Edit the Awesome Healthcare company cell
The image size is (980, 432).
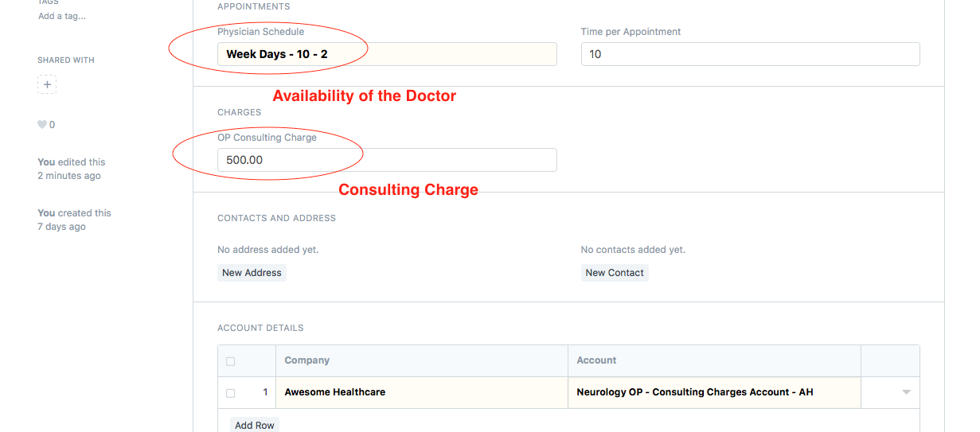click(x=422, y=392)
